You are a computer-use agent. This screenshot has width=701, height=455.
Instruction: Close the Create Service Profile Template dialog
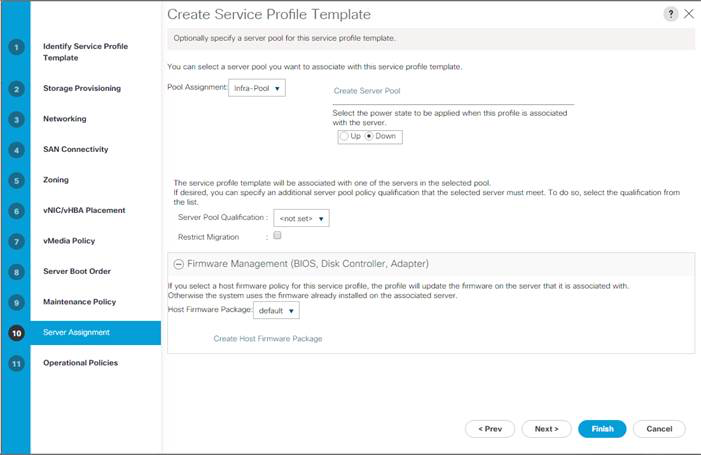(x=688, y=14)
